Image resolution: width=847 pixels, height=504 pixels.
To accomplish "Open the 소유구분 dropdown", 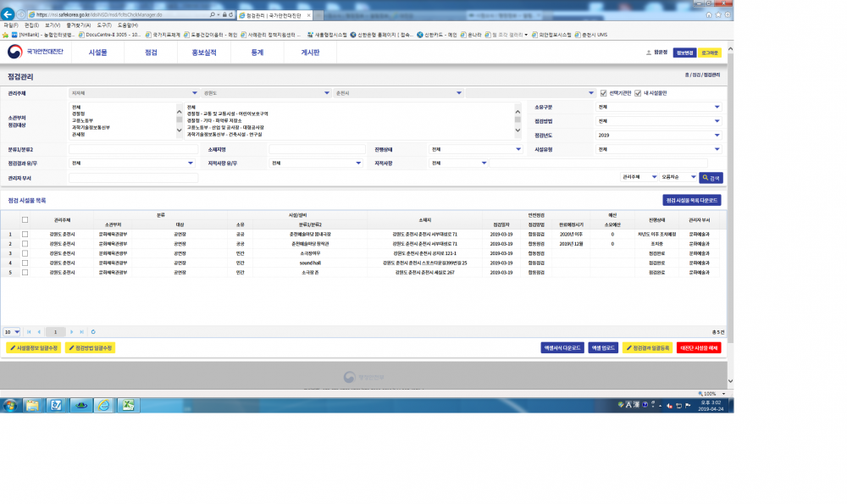I will click(658, 107).
